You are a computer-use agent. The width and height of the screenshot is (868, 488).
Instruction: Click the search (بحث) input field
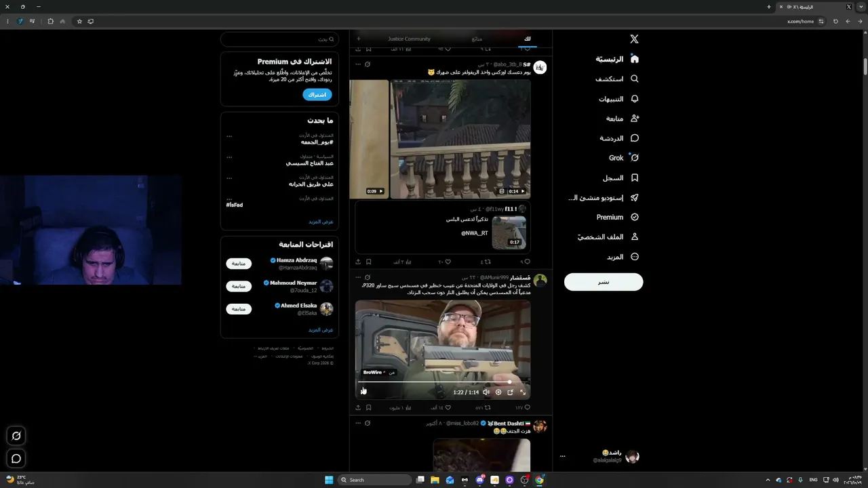[x=279, y=39]
